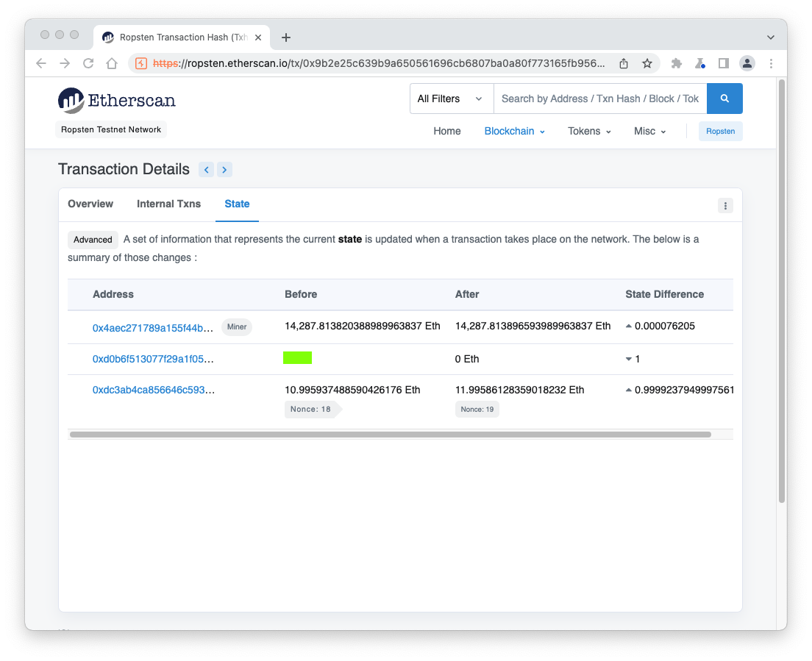Open the transaction card more options menu
812x661 pixels.
pyautogui.click(x=725, y=205)
